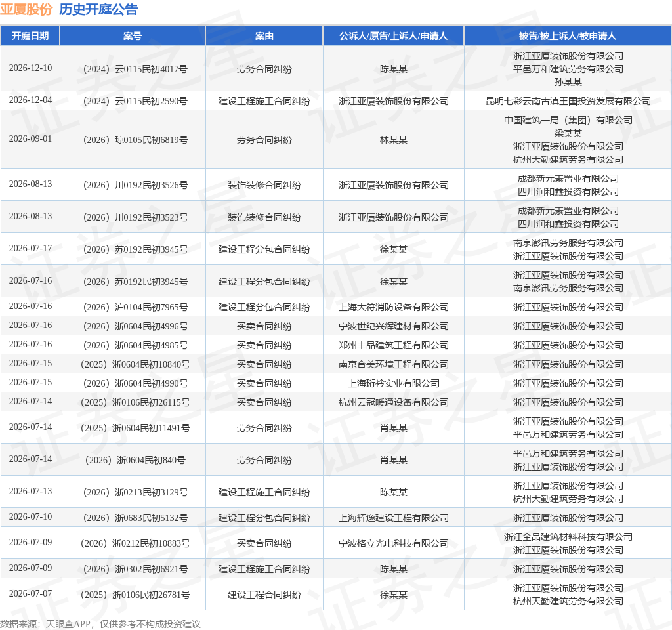The height and width of the screenshot is (630, 672).
Task: Click defendant 中国建筑一局(集团)有限公司
Action: (x=568, y=121)
